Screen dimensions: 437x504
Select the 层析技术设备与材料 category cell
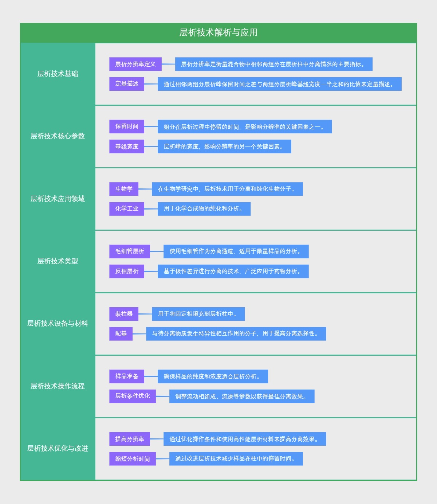pyautogui.click(x=58, y=324)
